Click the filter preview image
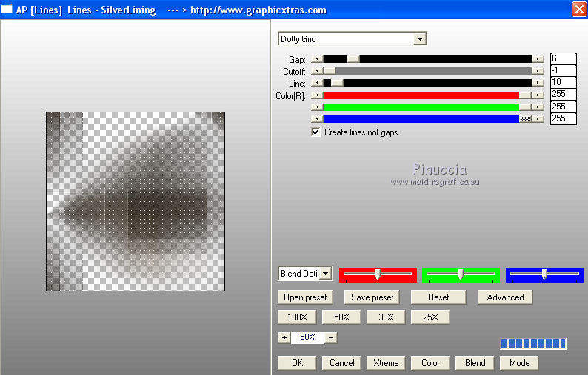 (x=136, y=201)
